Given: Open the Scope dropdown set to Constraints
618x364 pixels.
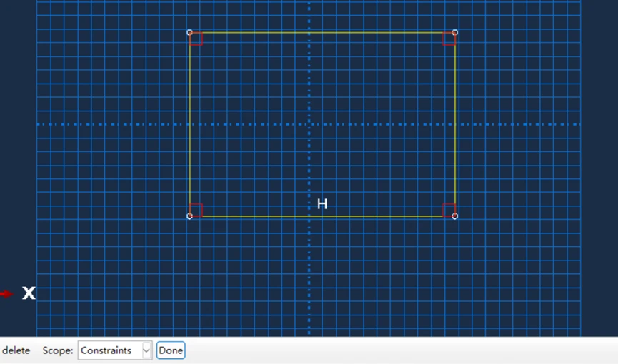Looking at the screenshot, I should pyautogui.click(x=114, y=350).
